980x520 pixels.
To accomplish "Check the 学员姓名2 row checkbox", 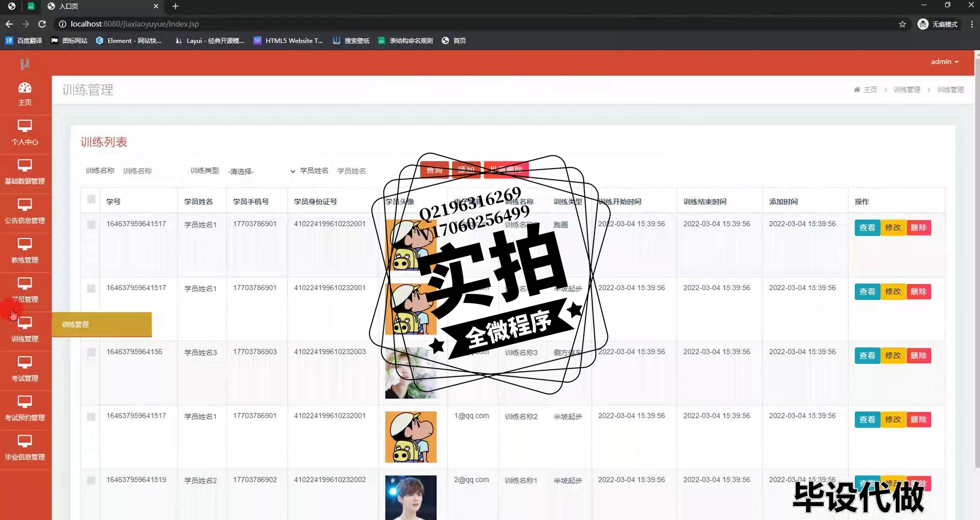I will (91, 480).
